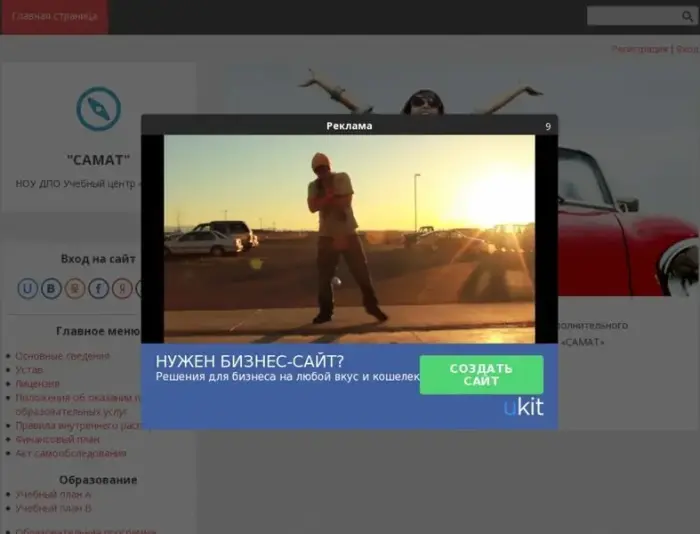Open the Финансовый план link

(x=57, y=439)
